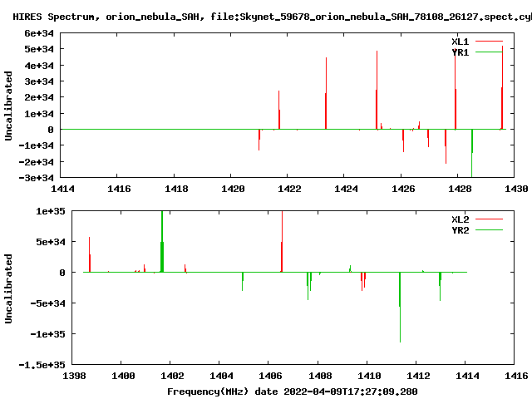Click the -2e+34 y-axis label
Image resolution: width=532 pixels, height=399 pixels.
point(37,162)
